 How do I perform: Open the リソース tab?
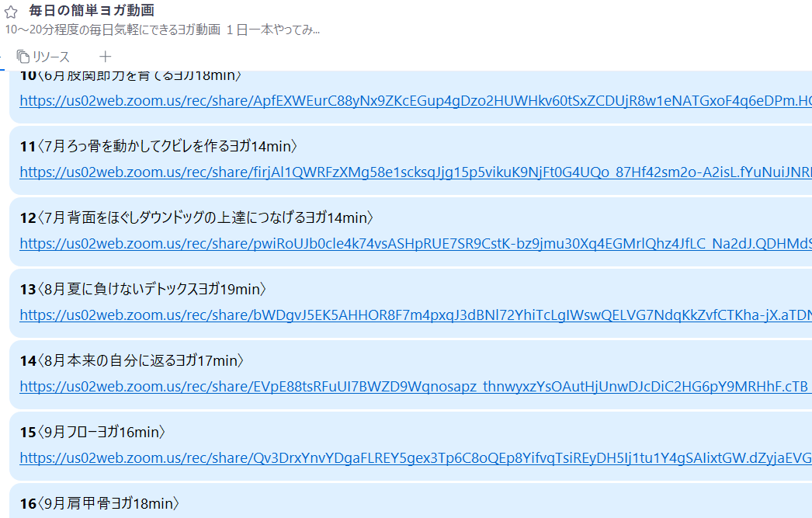[43, 57]
